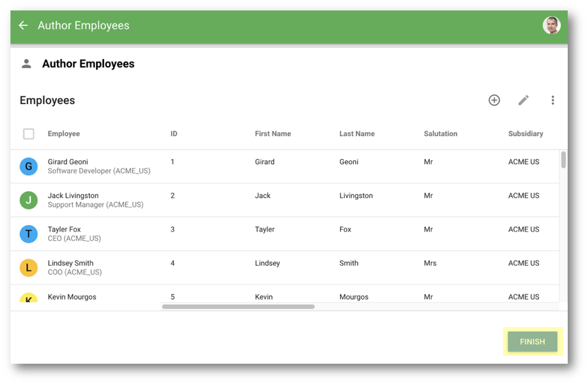Click last name cell Livingston
This screenshot has height=384, width=588.
pyautogui.click(x=356, y=196)
